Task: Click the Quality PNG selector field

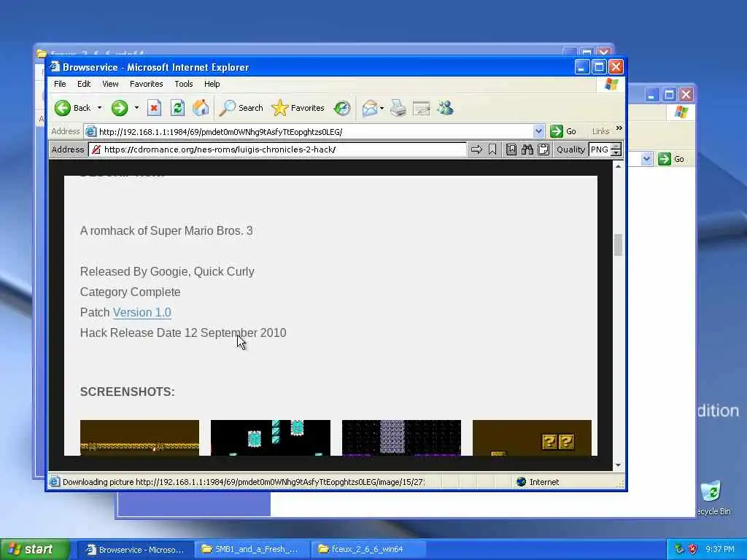Action: 600,149
